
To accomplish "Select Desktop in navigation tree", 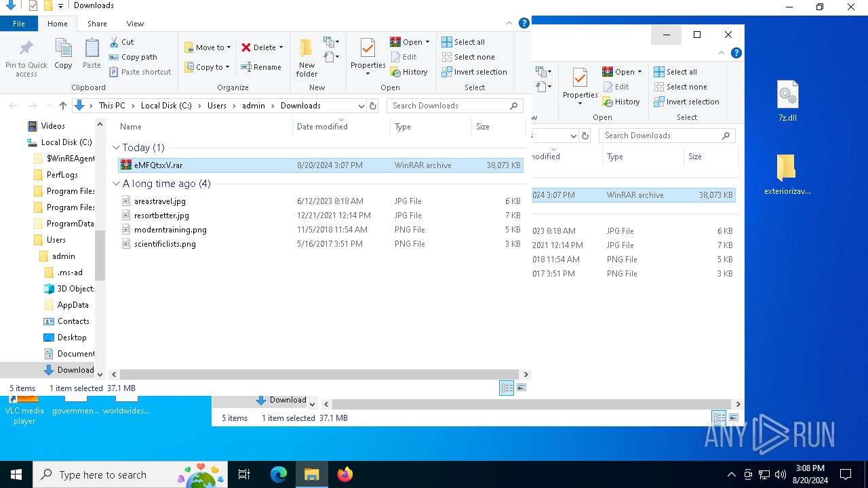I will 72,338.
